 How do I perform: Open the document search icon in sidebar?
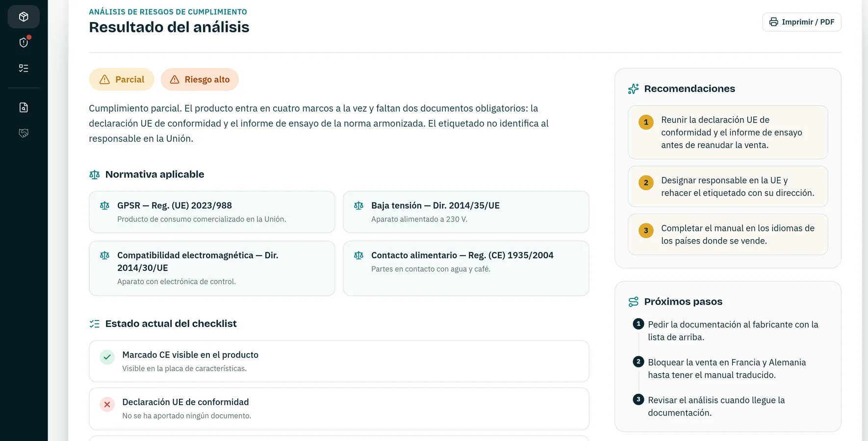24,107
